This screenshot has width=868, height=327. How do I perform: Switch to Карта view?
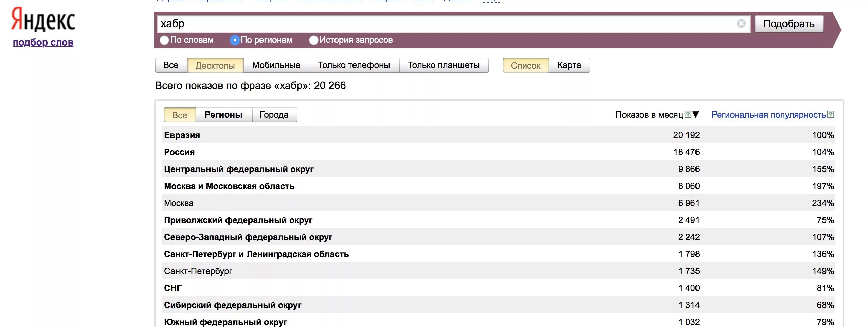569,65
